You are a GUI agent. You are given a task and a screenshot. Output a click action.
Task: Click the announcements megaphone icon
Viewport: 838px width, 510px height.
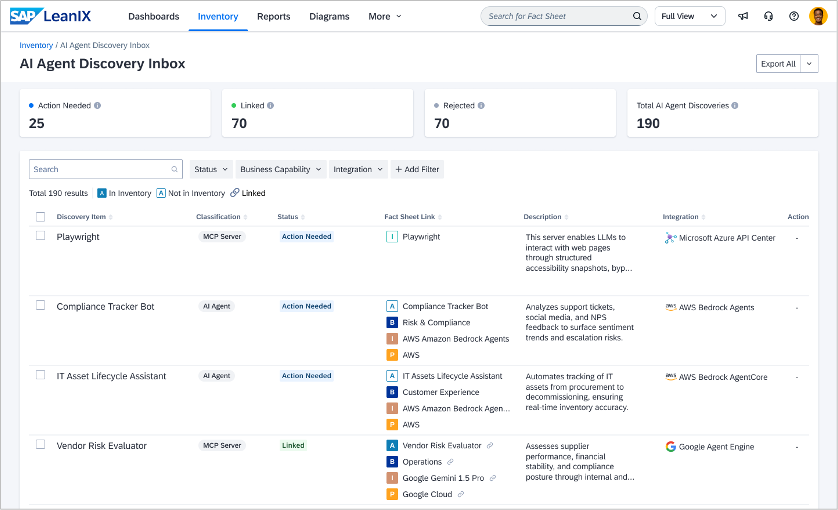(x=743, y=16)
